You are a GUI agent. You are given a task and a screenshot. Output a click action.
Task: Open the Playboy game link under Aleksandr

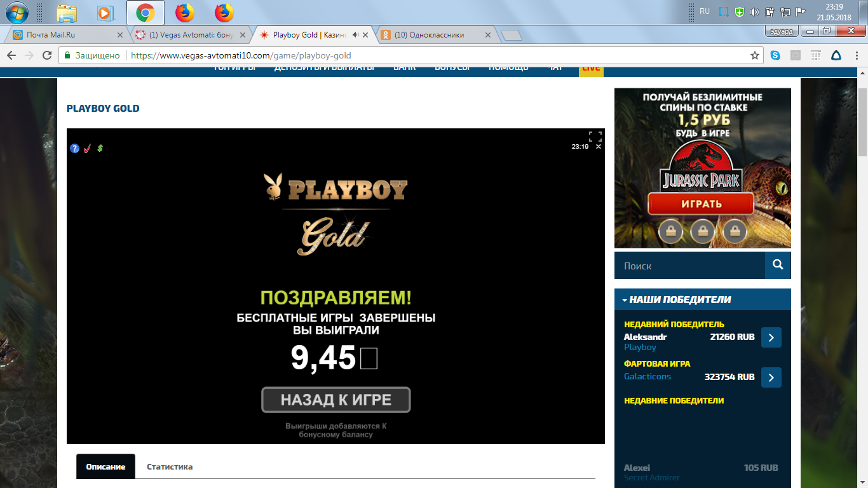point(640,347)
